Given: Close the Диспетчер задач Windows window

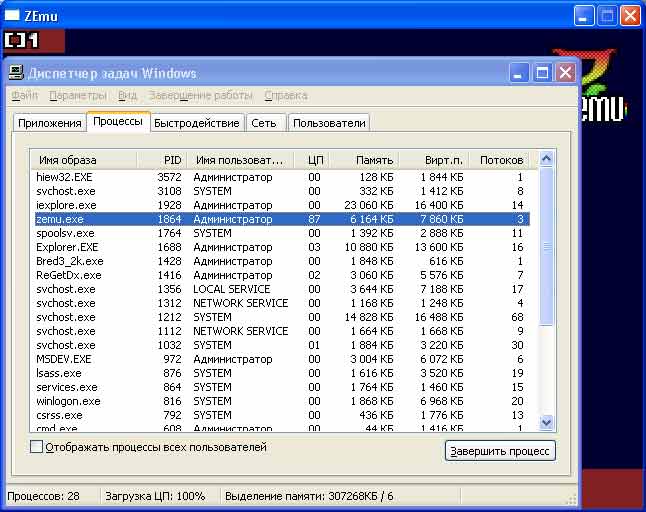Looking at the screenshot, I should click(566, 73).
